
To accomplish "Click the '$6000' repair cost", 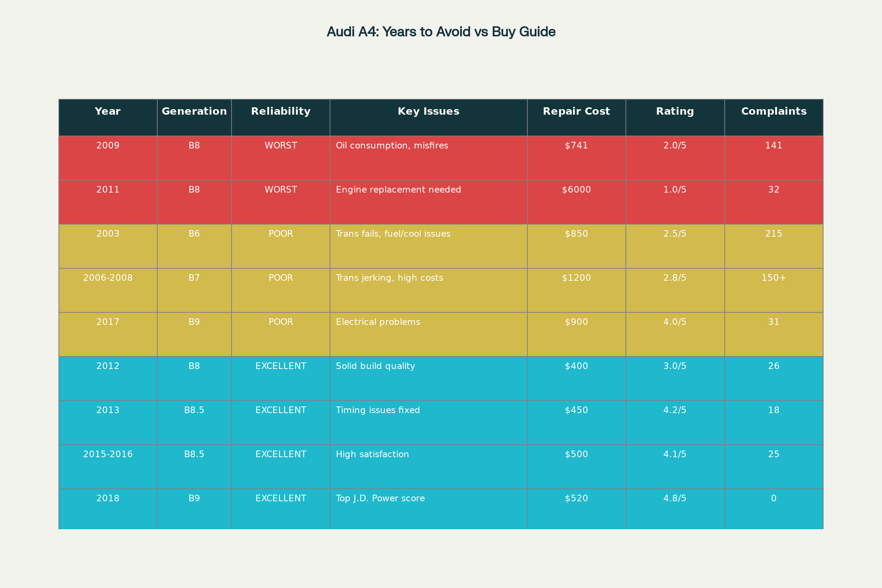I will (576, 190).
